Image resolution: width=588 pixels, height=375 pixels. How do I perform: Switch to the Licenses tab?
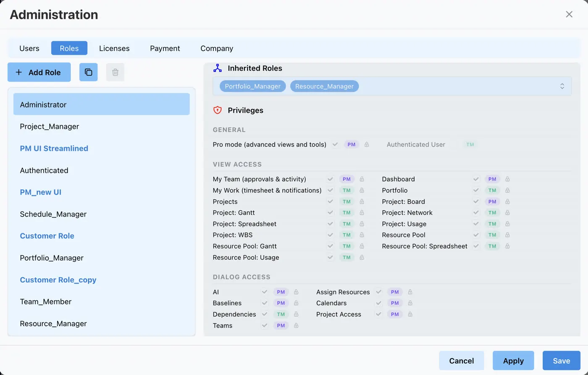pyautogui.click(x=114, y=48)
